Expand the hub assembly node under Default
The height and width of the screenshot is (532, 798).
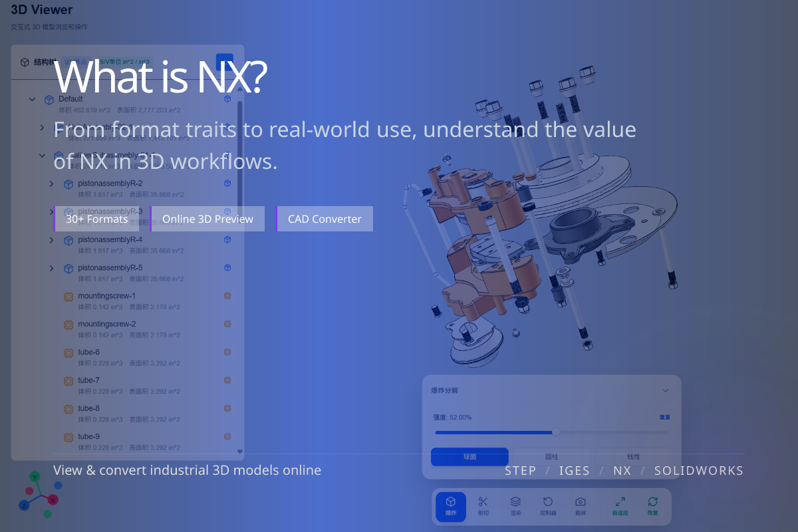pos(42,128)
